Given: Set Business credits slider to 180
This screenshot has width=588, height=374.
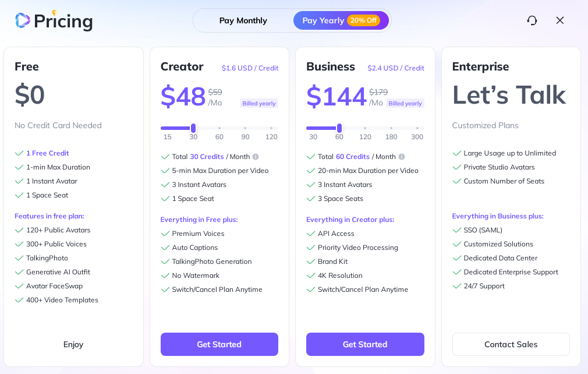Looking at the screenshot, I should [x=391, y=128].
